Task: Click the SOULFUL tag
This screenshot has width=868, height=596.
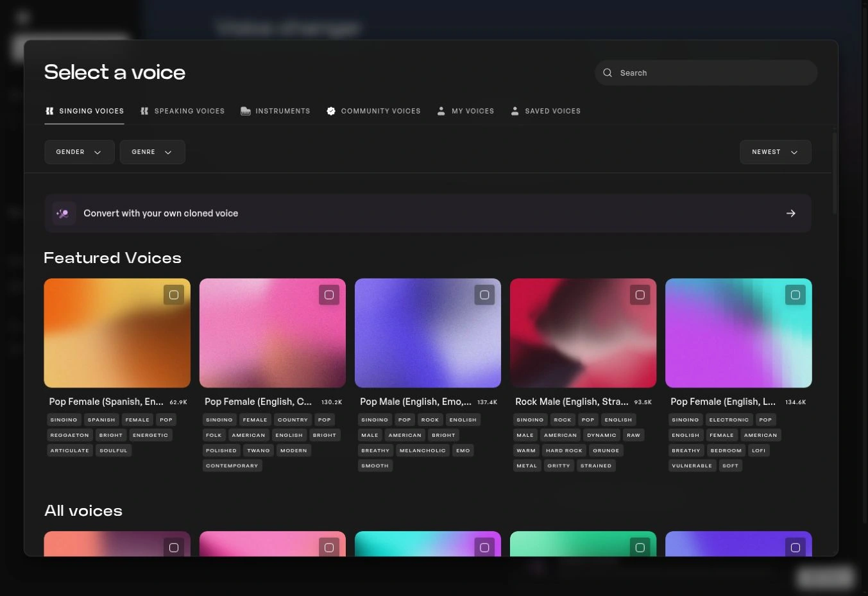Action: pos(114,450)
